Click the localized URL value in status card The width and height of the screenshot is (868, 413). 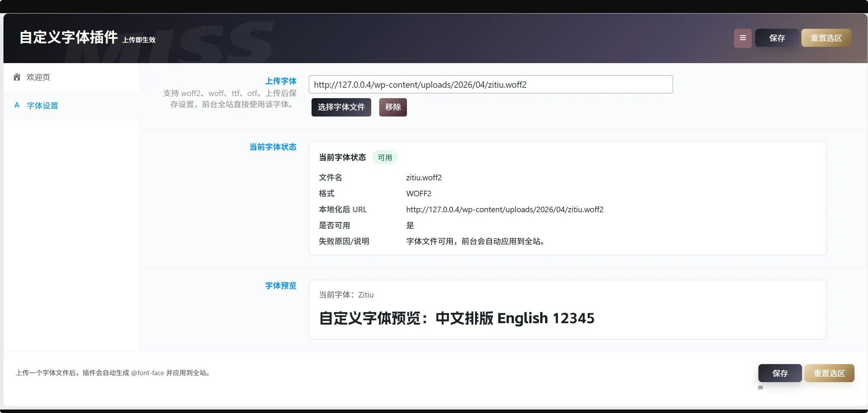(505, 209)
